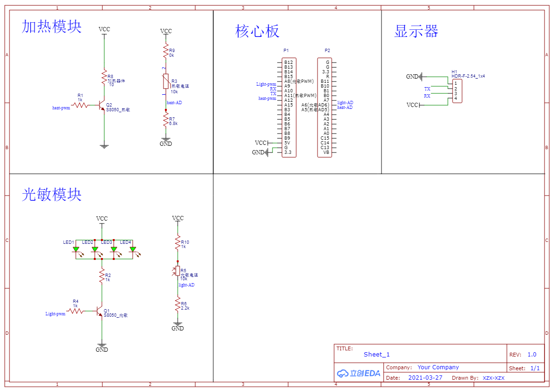Screen dimensions: 554x392
Task: Click GND symbol below transistor Q1
Action: click(x=102, y=348)
